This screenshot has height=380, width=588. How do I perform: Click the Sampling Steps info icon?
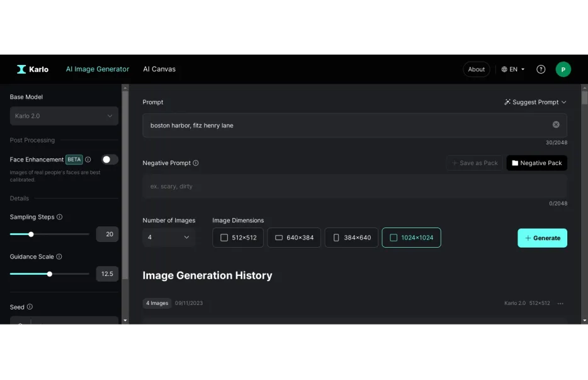(x=59, y=217)
